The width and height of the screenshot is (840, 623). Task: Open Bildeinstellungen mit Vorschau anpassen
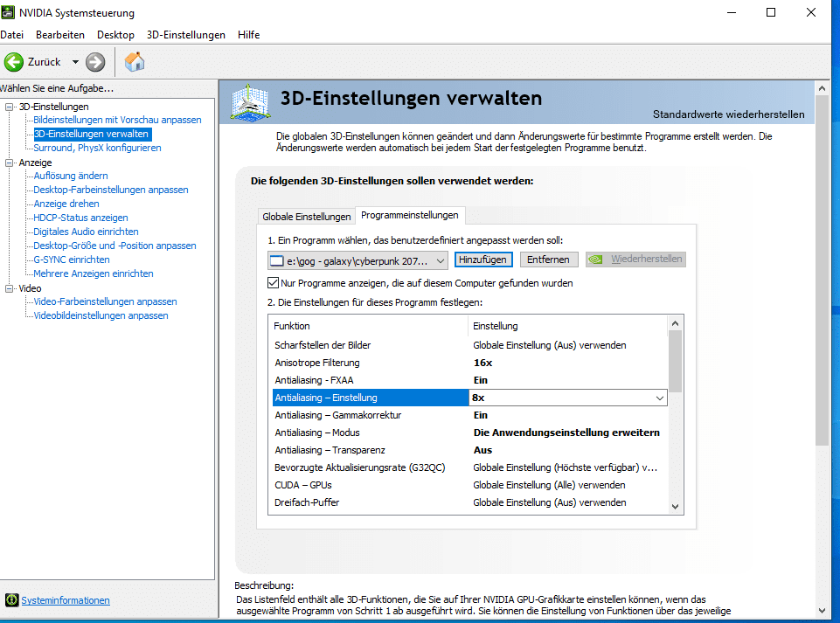pos(117,120)
